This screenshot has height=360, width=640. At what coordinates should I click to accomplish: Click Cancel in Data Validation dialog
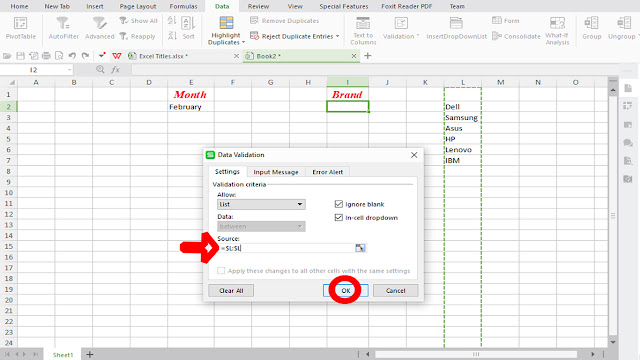pyautogui.click(x=396, y=291)
